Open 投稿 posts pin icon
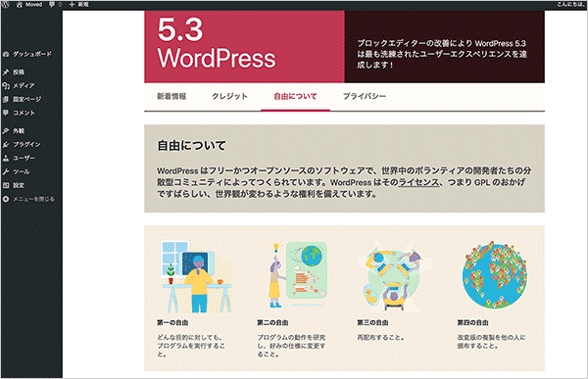588x379 pixels. [6, 71]
